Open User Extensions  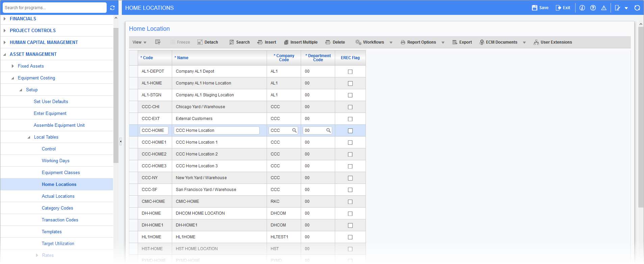coord(553,42)
